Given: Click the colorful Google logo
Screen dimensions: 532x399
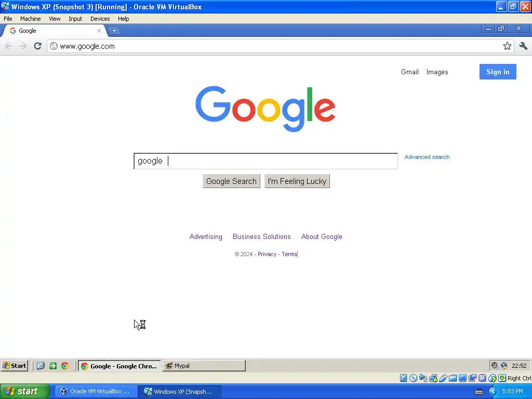Looking at the screenshot, I should [x=265, y=109].
